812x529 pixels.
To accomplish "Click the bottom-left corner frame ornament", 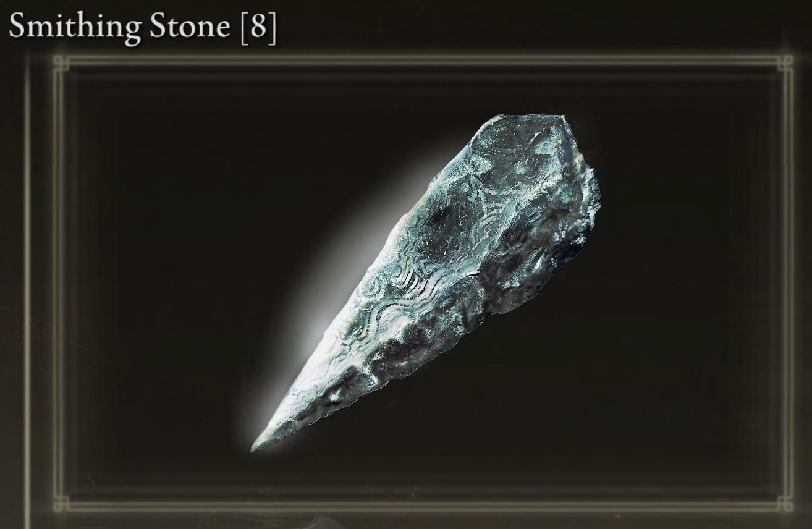I will point(60,503).
